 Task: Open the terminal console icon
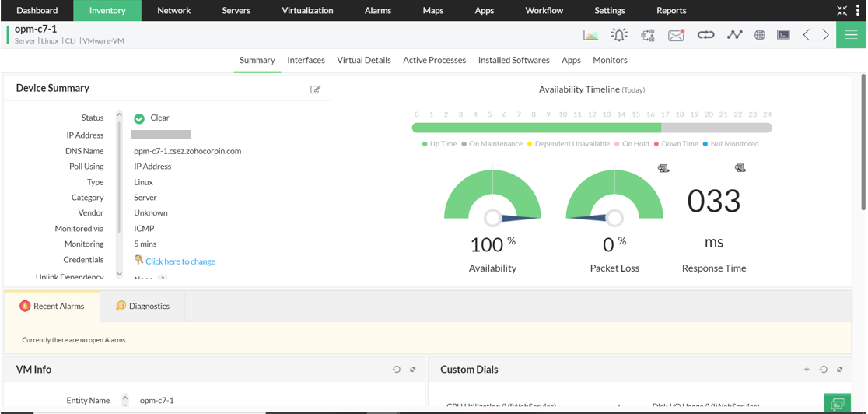pos(783,35)
